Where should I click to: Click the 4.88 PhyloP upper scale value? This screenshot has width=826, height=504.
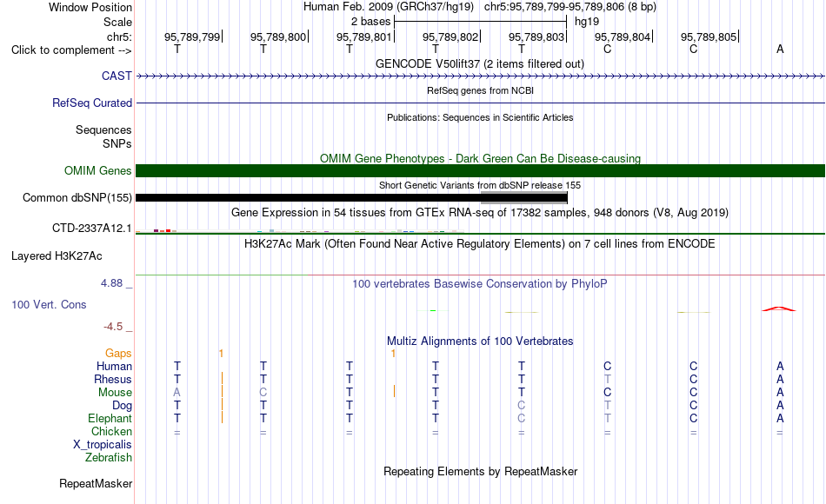(111, 283)
